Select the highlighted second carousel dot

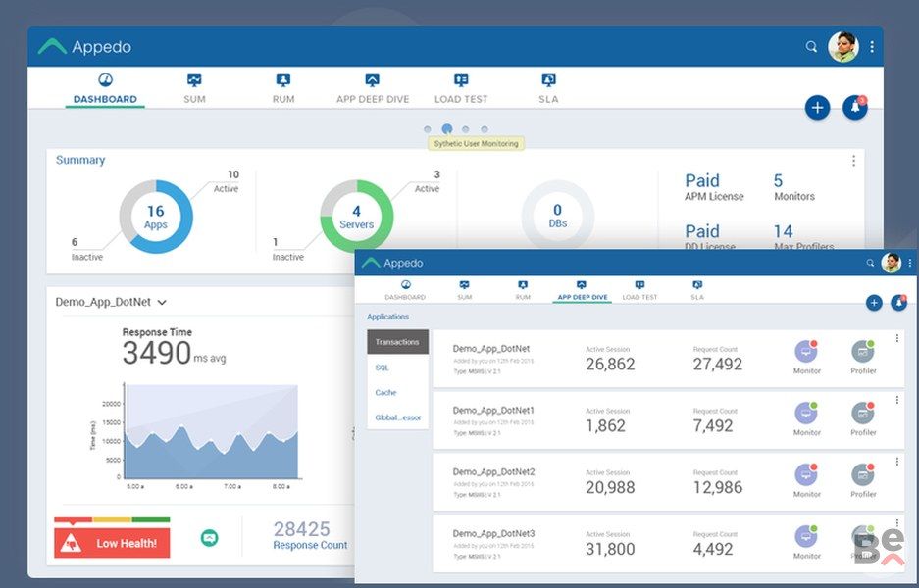pyautogui.click(x=447, y=128)
